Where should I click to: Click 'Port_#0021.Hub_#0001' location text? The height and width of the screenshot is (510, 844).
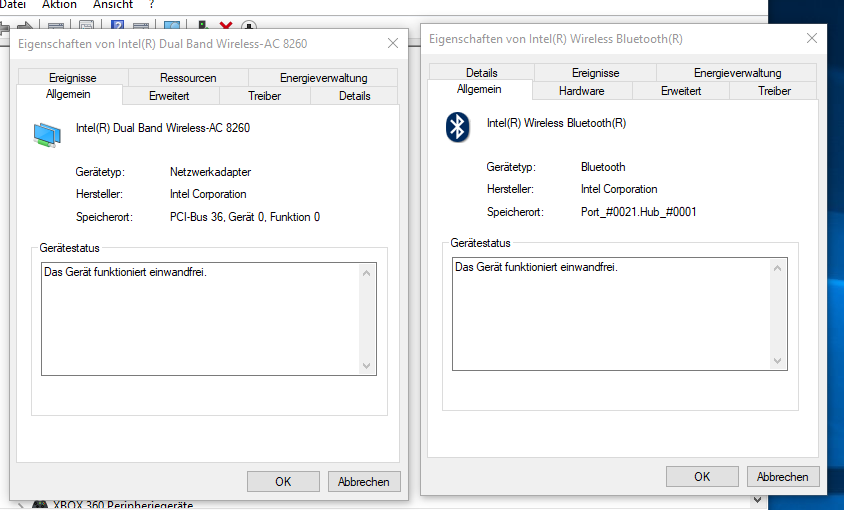638,212
